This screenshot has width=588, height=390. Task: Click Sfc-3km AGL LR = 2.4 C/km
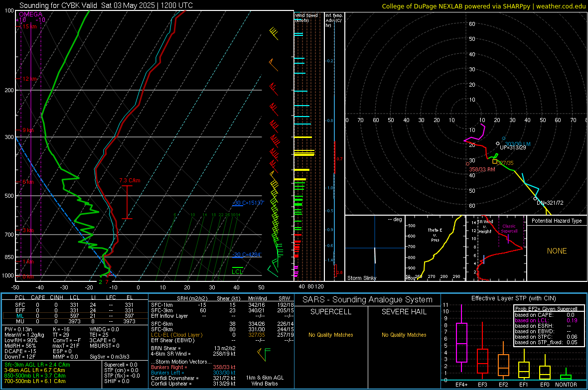(37, 365)
